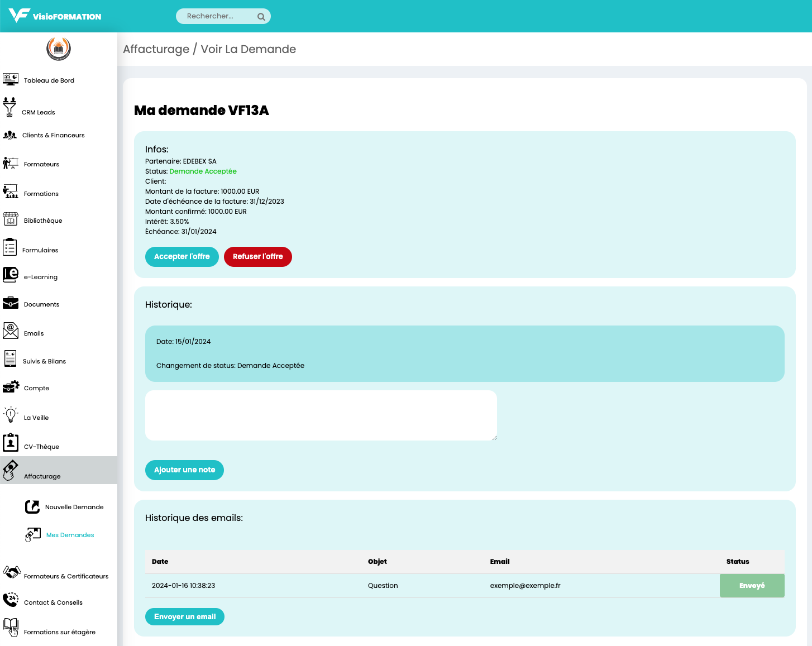Select Nouvelle Demande submenu link
812x646 pixels.
(x=74, y=507)
